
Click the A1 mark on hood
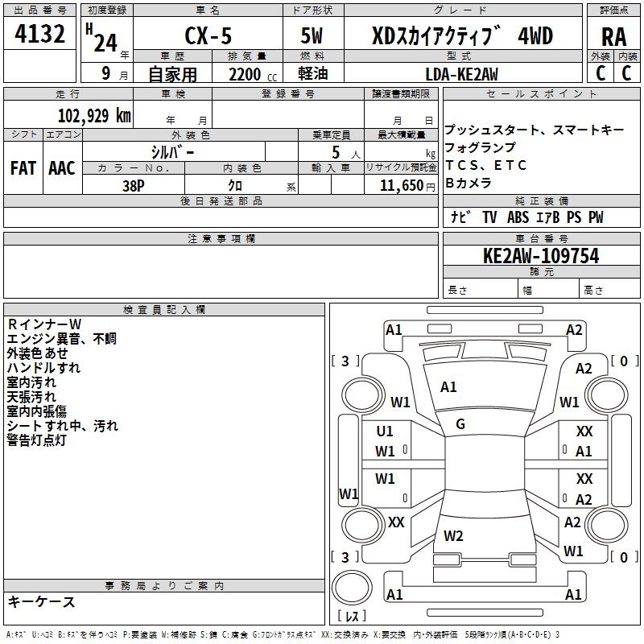(448, 387)
